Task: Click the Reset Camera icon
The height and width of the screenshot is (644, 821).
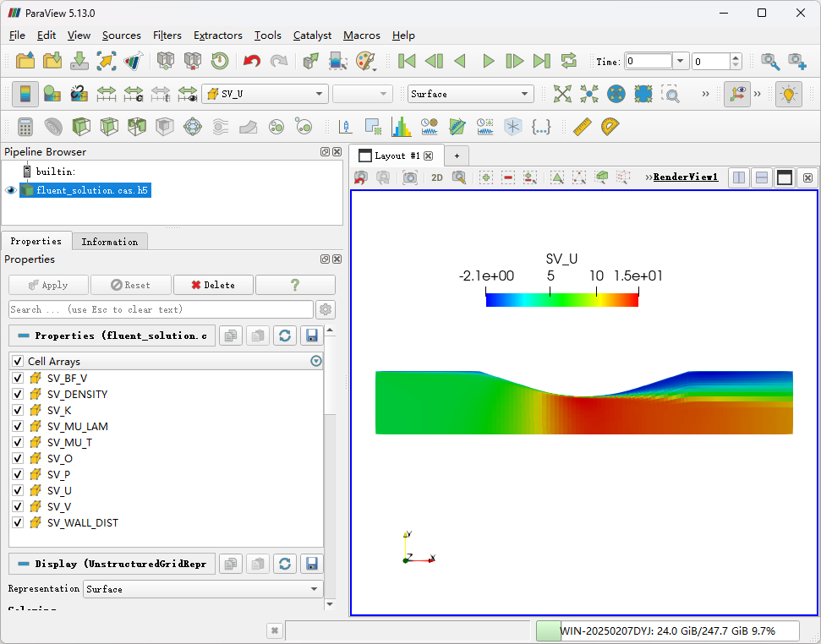Action: (x=562, y=94)
